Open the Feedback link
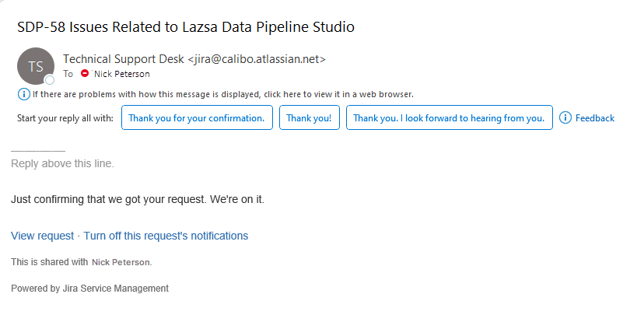644x329 pixels. (x=595, y=118)
